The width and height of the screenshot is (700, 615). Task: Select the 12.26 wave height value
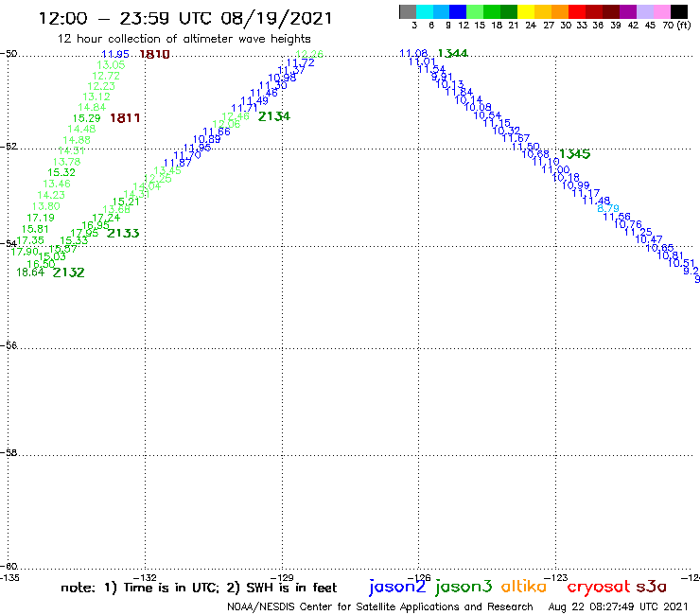(x=309, y=54)
